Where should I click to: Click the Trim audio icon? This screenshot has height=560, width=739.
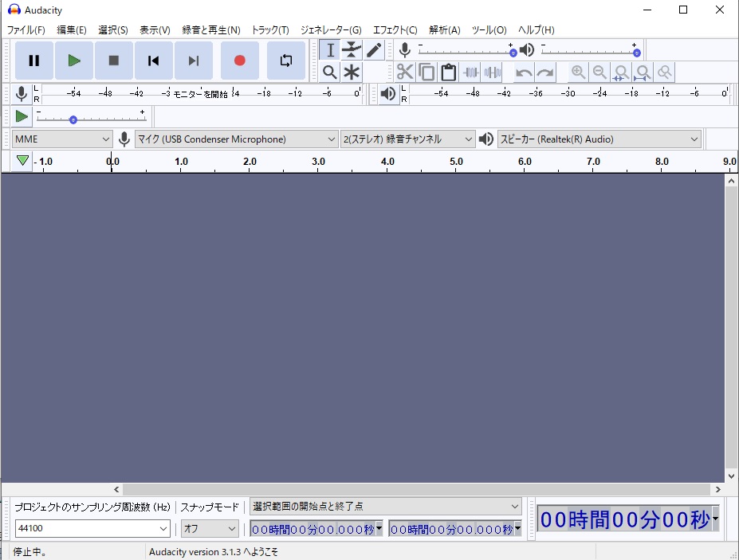click(470, 72)
